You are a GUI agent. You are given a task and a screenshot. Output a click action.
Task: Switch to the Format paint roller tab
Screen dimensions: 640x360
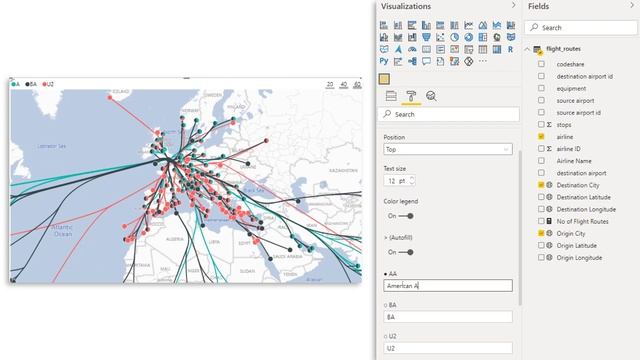(x=411, y=96)
